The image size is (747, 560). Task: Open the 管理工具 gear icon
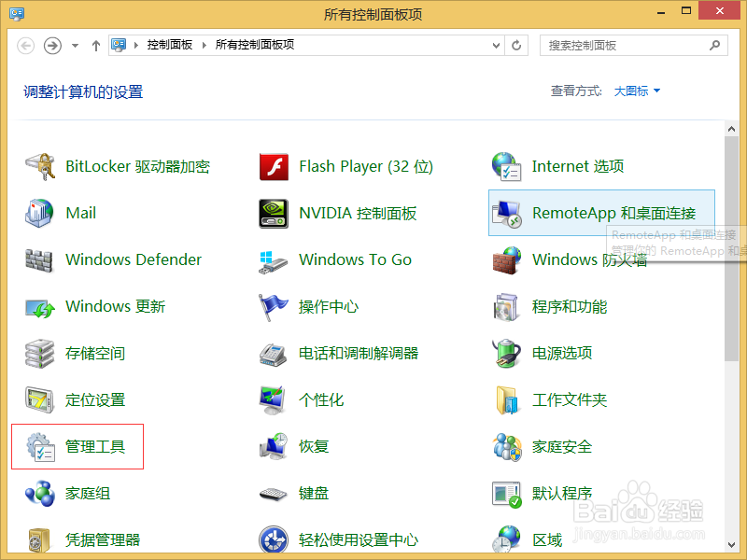(40, 447)
